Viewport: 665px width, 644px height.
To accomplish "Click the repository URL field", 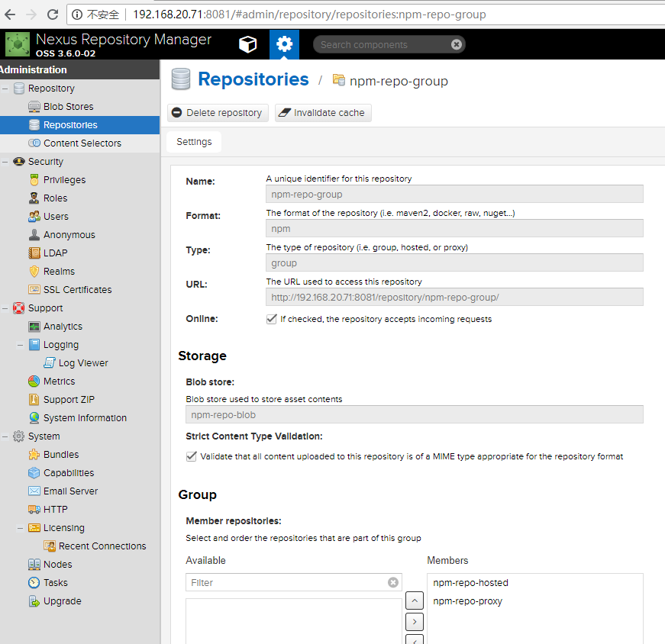I will (x=454, y=297).
